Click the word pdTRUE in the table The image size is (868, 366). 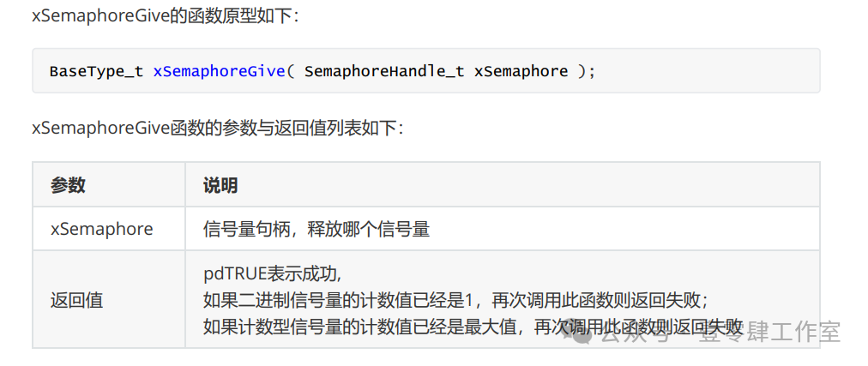point(235,273)
